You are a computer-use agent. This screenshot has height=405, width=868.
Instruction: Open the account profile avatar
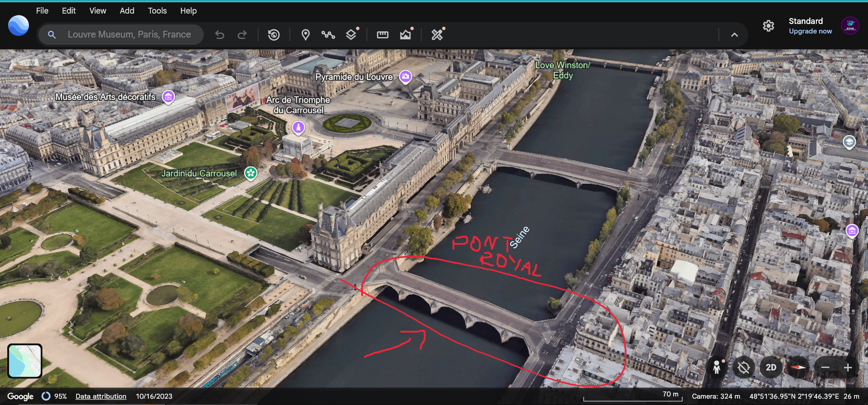click(850, 26)
